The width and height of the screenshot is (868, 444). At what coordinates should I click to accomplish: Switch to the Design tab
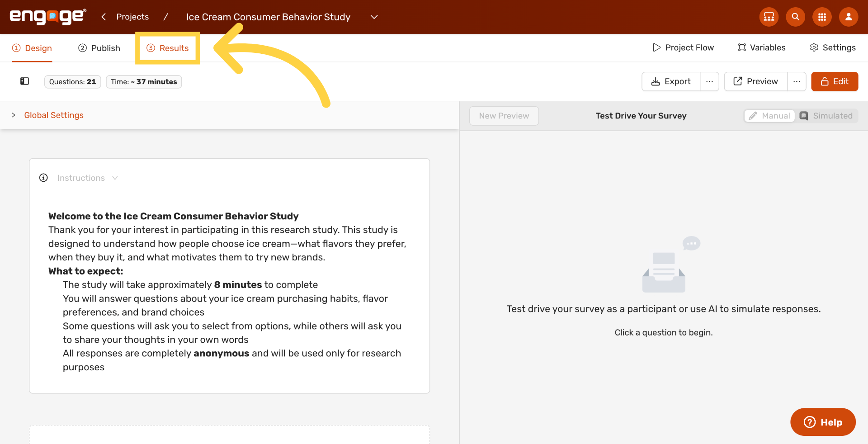32,48
